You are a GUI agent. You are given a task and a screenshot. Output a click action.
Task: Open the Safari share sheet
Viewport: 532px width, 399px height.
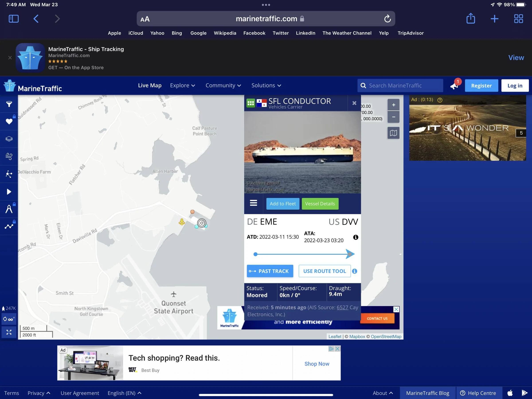tap(471, 18)
